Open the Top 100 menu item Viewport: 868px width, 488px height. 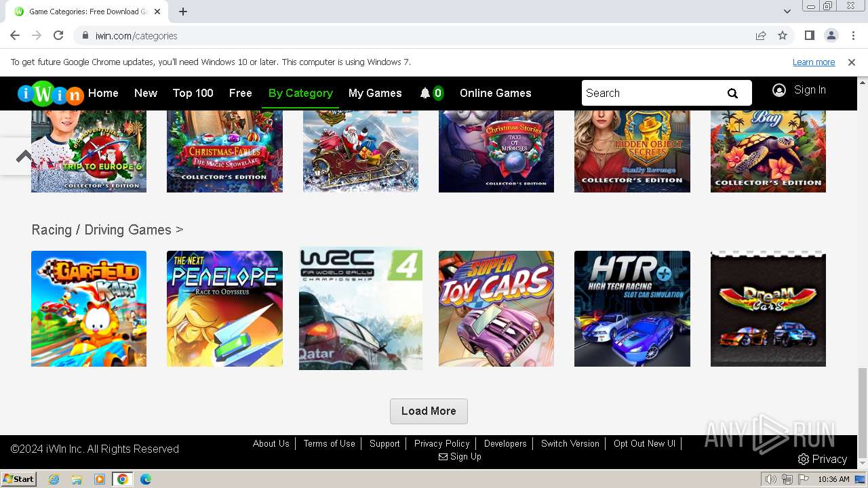pyautogui.click(x=193, y=94)
